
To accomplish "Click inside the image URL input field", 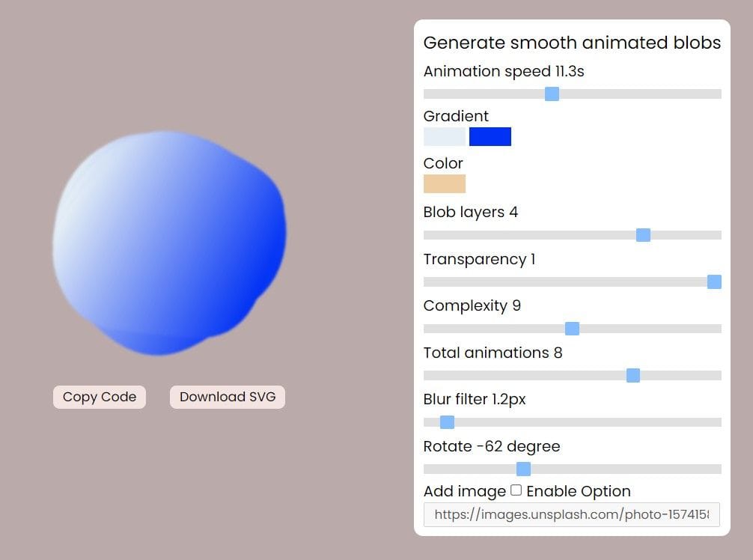I will [572, 514].
